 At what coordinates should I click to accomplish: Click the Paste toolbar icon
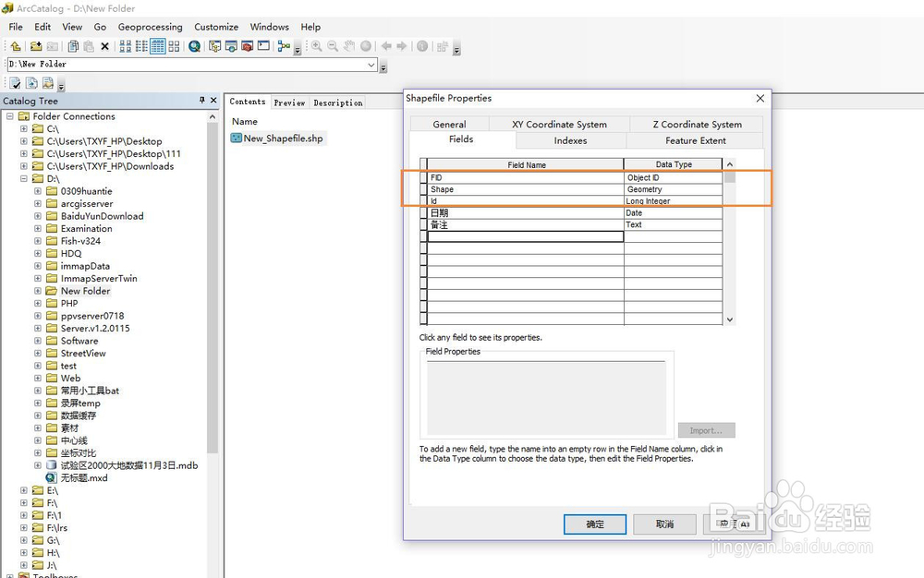[x=89, y=46]
